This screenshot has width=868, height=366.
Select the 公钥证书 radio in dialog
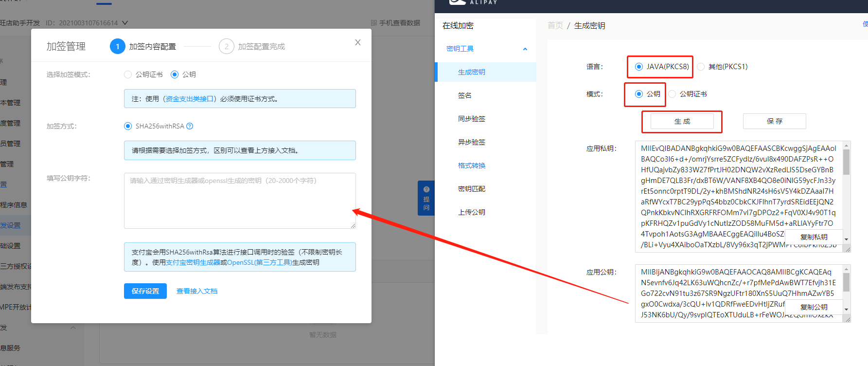(128, 74)
